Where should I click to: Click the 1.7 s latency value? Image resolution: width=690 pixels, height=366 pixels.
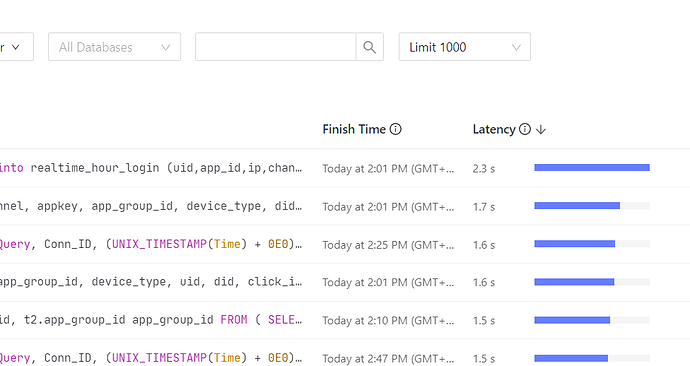tap(484, 207)
